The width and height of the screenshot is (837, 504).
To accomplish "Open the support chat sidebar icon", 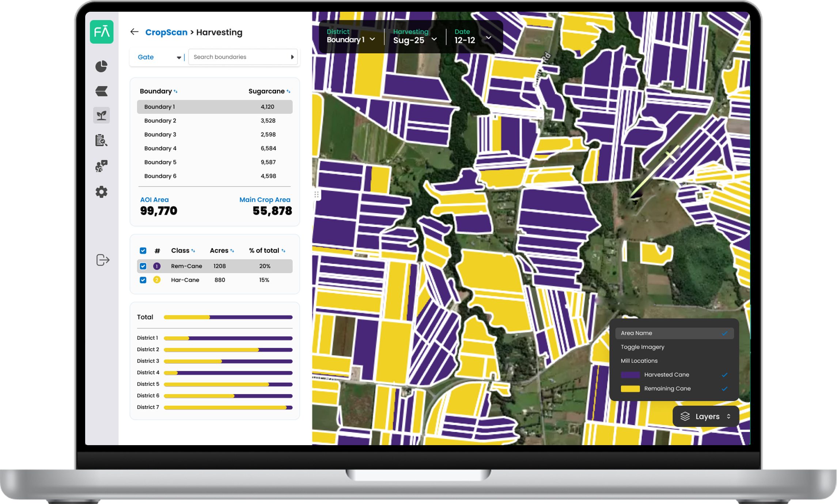I will (x=101, y=166).
